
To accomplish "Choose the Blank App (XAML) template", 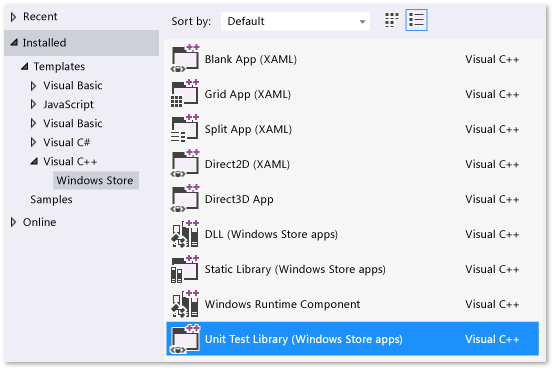I will click(x=352, y=59).
